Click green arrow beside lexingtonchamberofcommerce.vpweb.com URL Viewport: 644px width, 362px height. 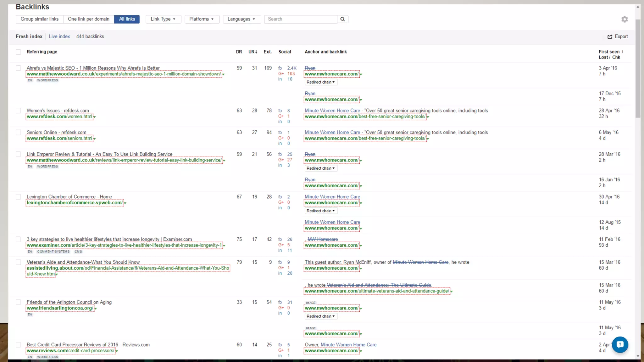(x=125, y=203)
